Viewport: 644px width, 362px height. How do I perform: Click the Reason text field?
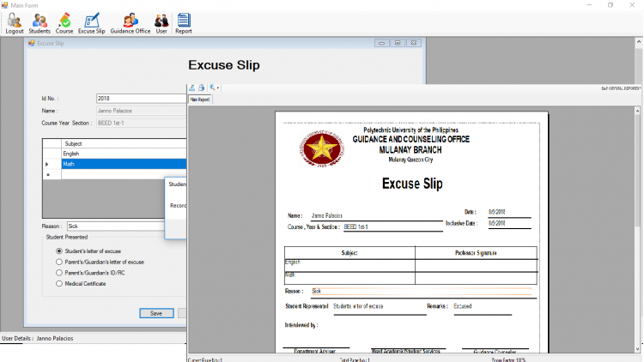116,226
